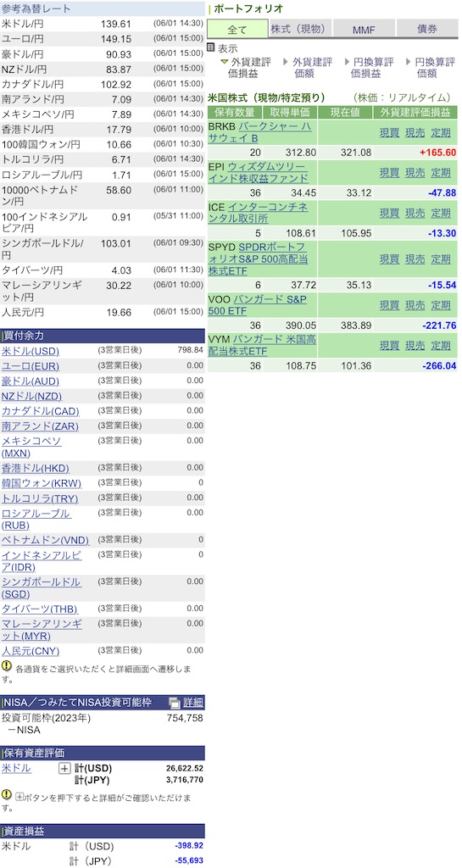Open NZドル(NZD) buying power link

(x=32, y=396)
